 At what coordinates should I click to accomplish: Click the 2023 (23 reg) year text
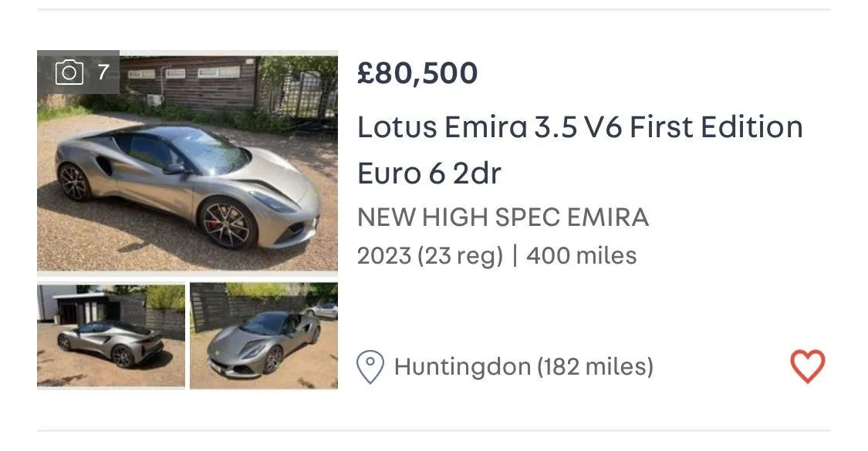(x=430, y=255)
